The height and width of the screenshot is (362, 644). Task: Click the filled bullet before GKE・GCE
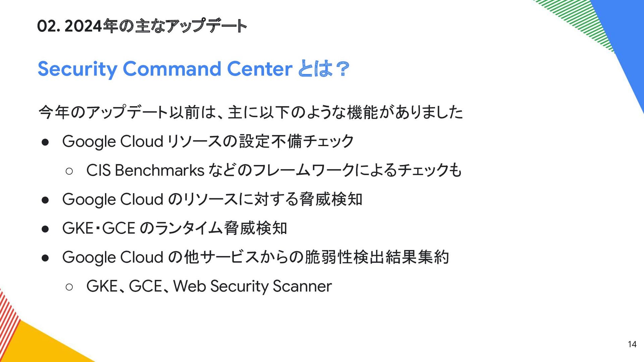click(x=45, y=229)
